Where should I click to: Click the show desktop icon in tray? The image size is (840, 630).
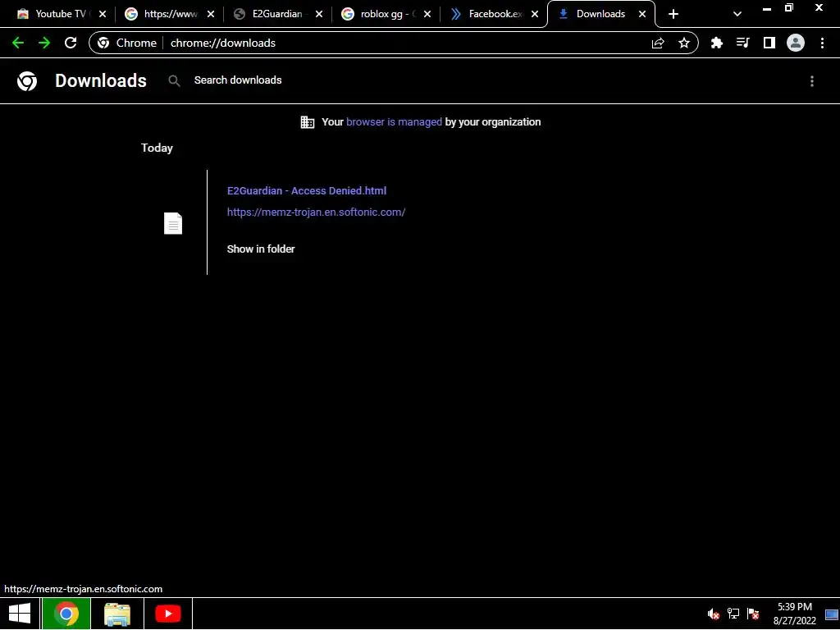point(832,614)
